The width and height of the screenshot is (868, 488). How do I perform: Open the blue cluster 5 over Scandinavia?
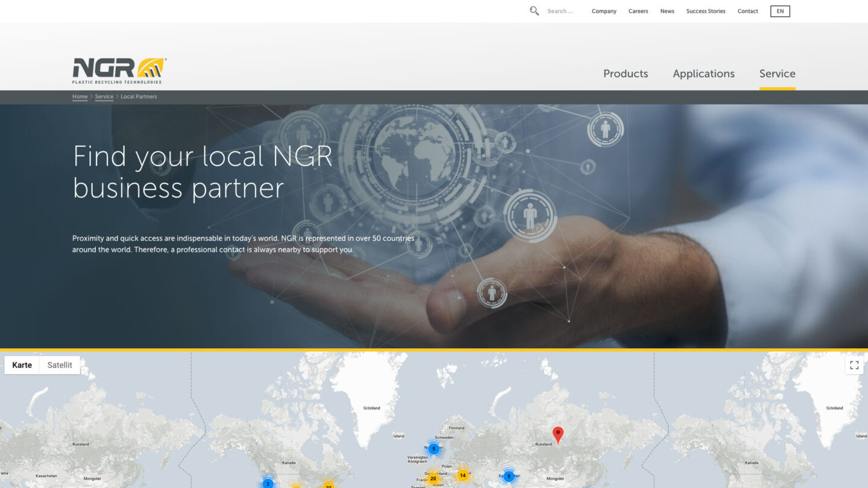(433, 448)
